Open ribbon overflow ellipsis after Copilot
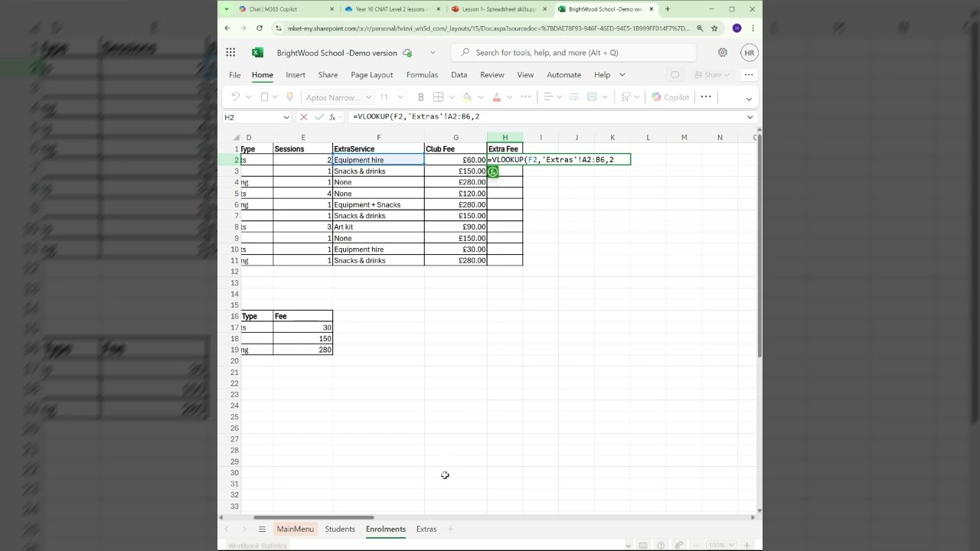980x551 pixels. point(706,97)
